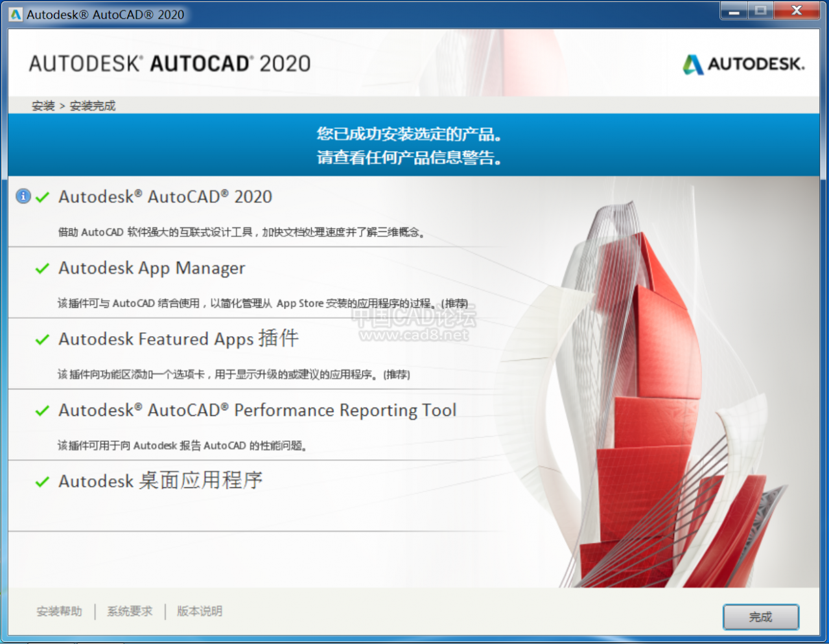This screenshot has height=644, width=829.
Task: Click the 安装 breadcrumb item
Action: coord(43,106)
